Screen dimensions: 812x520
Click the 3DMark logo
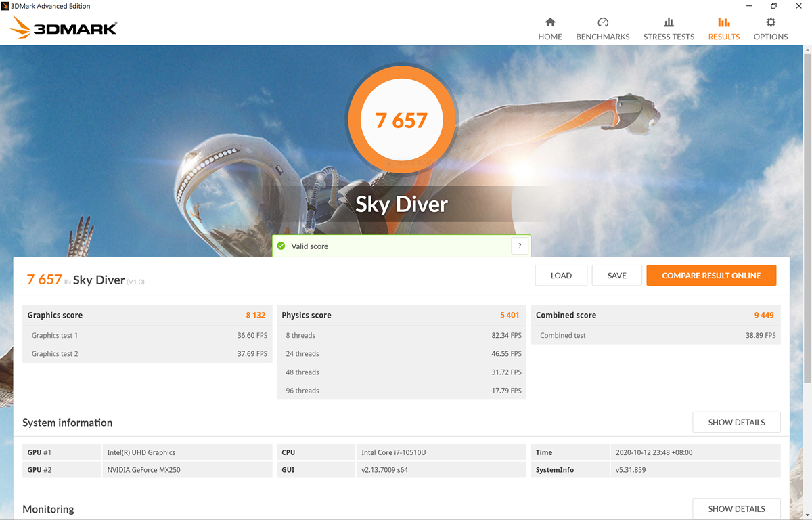pyautogui.click(x=65, y=27)
